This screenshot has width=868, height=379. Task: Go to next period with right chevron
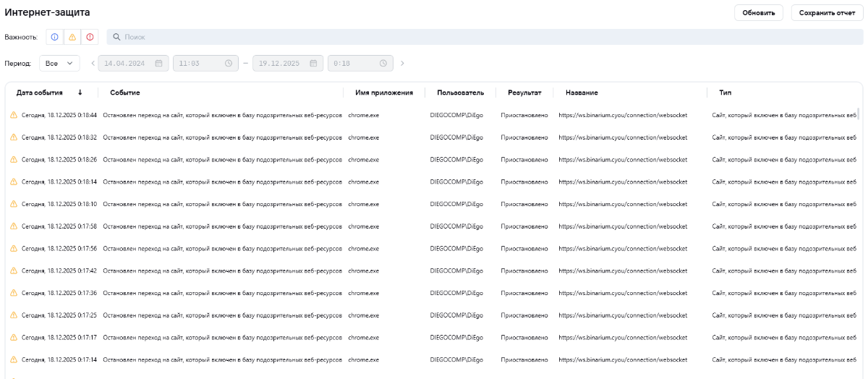[402, 64]
